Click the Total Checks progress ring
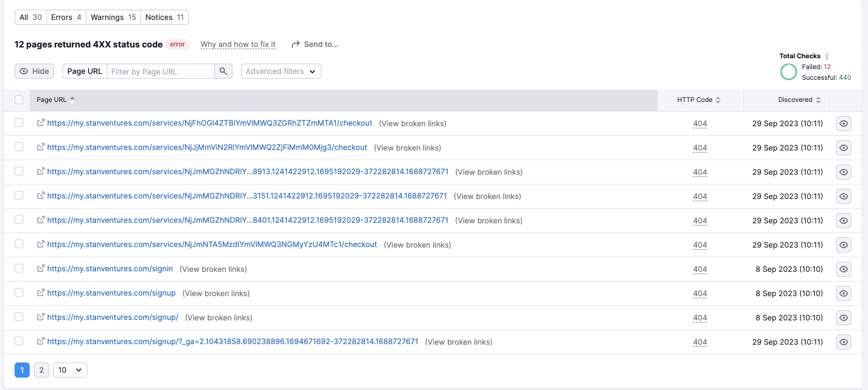868x390 pixels. [x=788, y=72]
